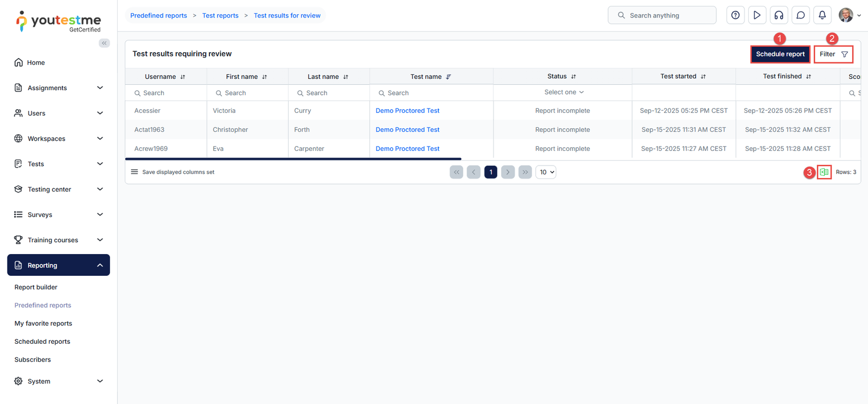The height and width of the screenshot is (404, 868).
Task: Click the Excel export icon
Action: tap(824, 172)
